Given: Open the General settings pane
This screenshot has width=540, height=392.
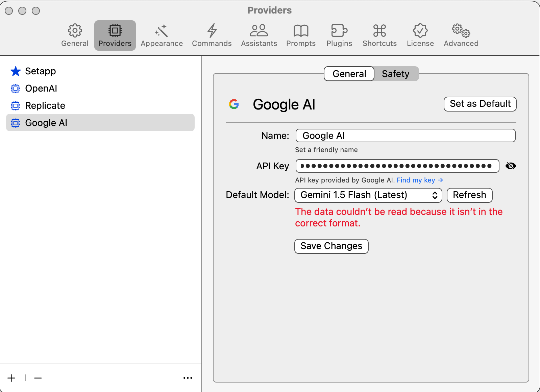Looking at the screenshot, I should pos(75,35).
